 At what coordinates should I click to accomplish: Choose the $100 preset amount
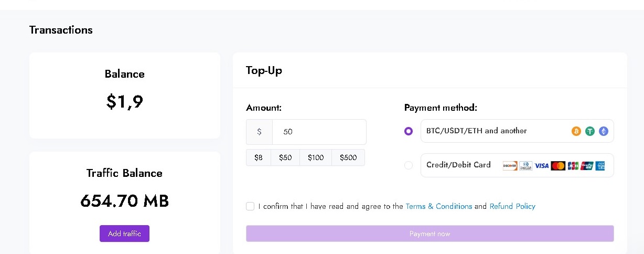tap(316, 157)
